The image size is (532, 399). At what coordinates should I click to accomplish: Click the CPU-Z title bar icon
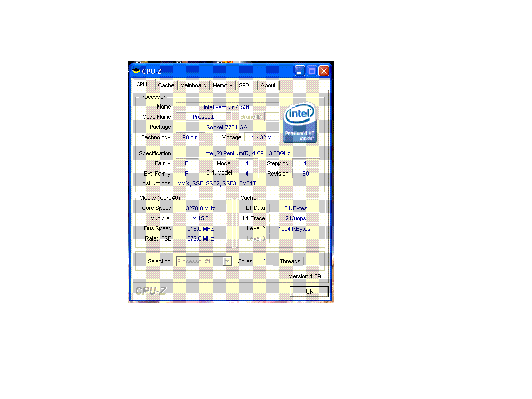[136, 71]
